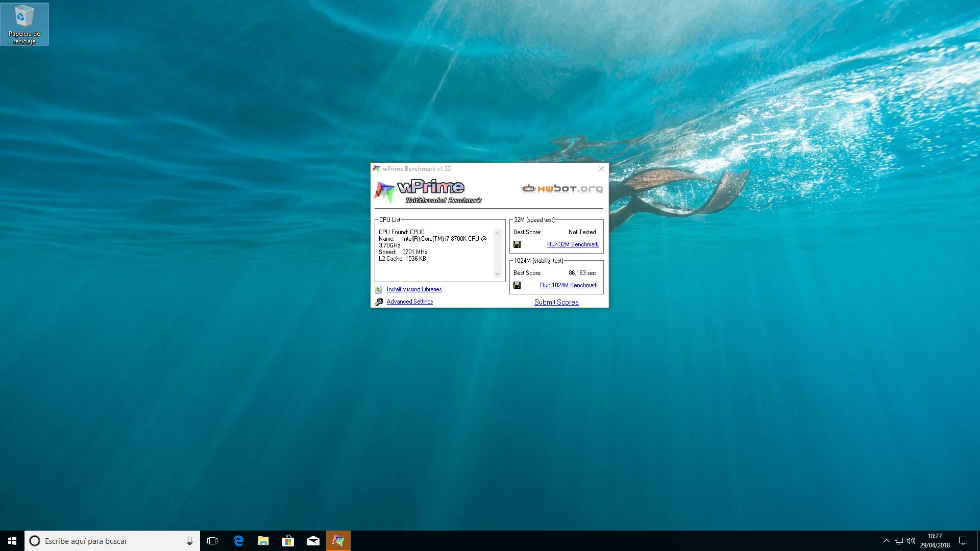Click the hwbot.org logo

pyautogui.click(x=562, y=189)
